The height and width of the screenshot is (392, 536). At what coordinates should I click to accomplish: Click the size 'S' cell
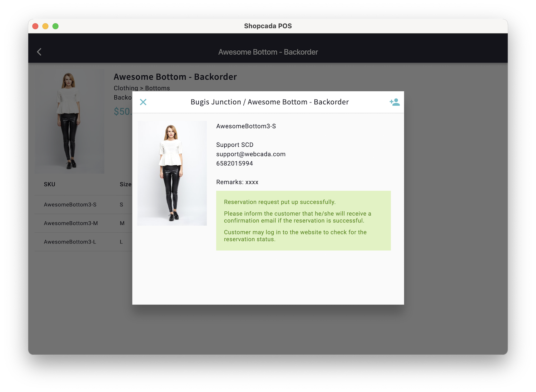point(121,205)
